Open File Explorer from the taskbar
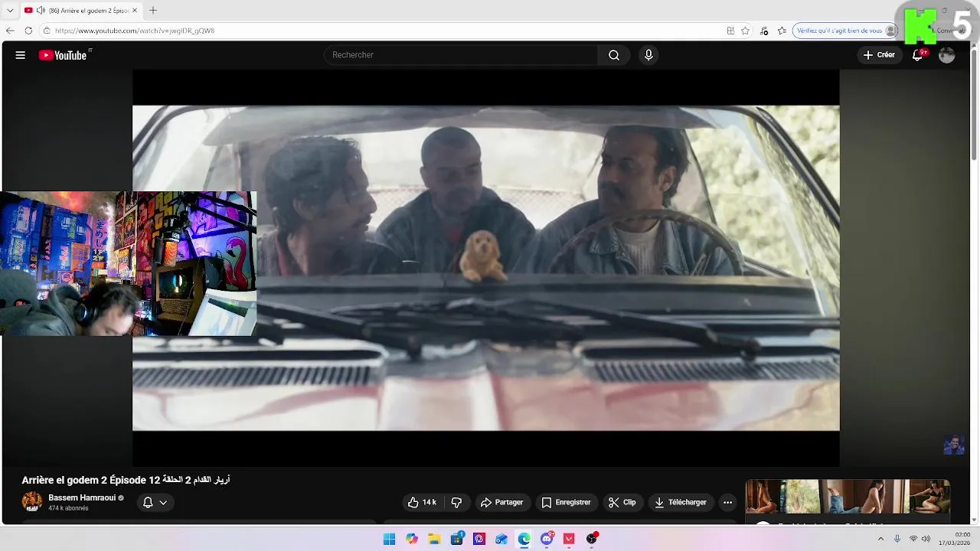980x551 pixels. (x=434, y=539)
